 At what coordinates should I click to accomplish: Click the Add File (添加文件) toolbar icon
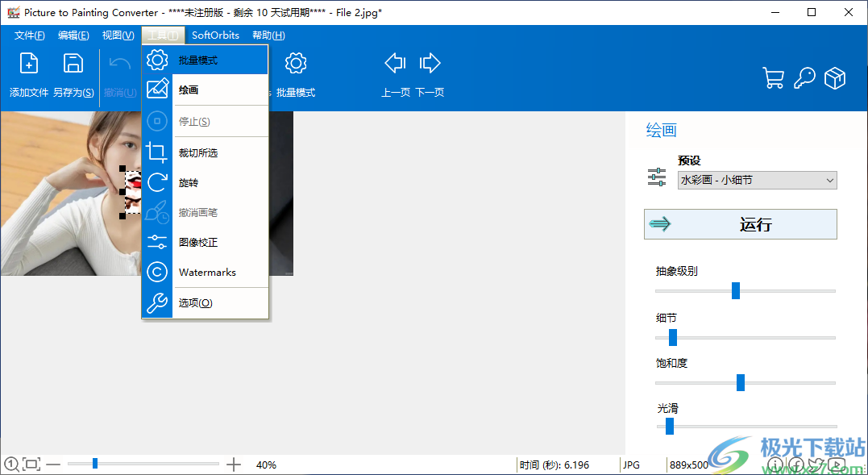coord(29,63)
